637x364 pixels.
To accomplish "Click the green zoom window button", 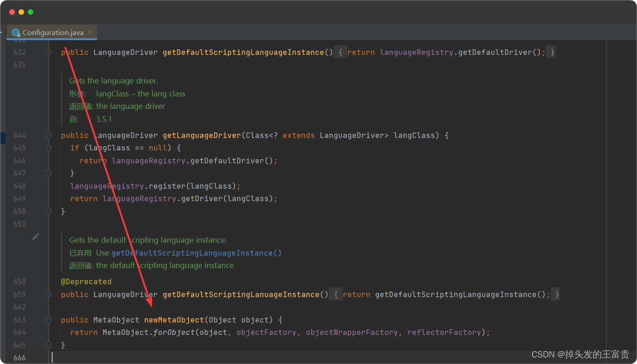I will tap(30, 12).
